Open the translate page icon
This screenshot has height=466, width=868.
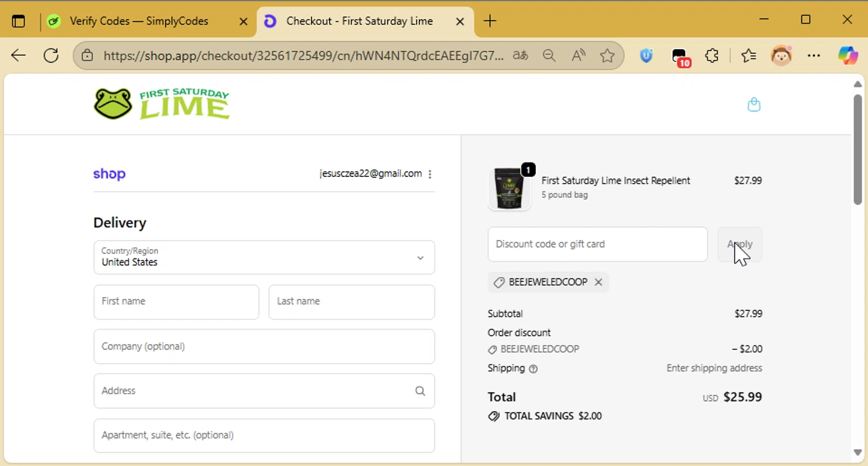pos(520,56)
